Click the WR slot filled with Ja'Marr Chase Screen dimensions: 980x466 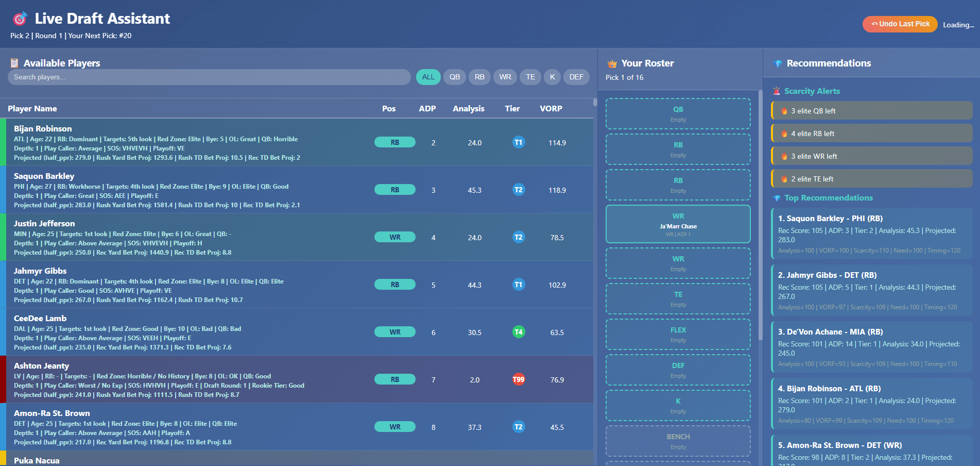(x=678, y=224)
